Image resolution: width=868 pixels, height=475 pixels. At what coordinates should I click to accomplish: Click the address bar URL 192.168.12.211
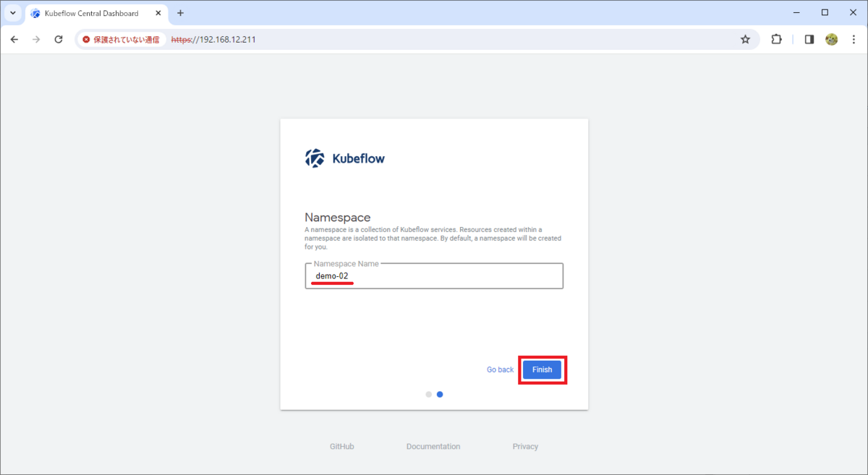(x=213, y=40)
